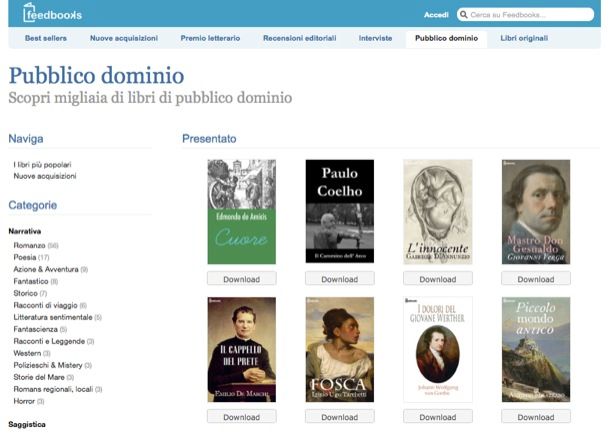Image resolution: width=610 pixels, height=433 pixels.
Task: Download L'innocente
Action: click(438, 279)
